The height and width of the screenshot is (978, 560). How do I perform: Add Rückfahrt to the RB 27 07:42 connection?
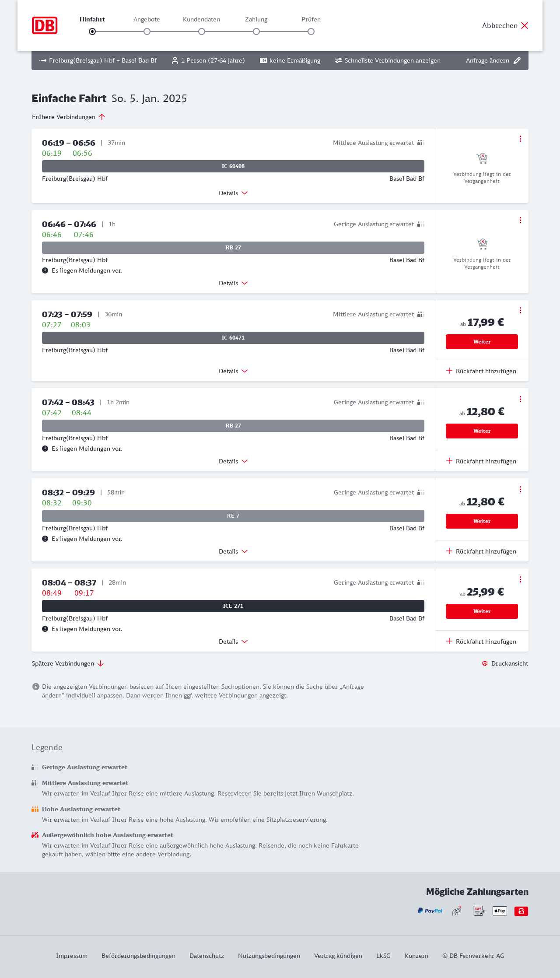click(x=481, y=461)
